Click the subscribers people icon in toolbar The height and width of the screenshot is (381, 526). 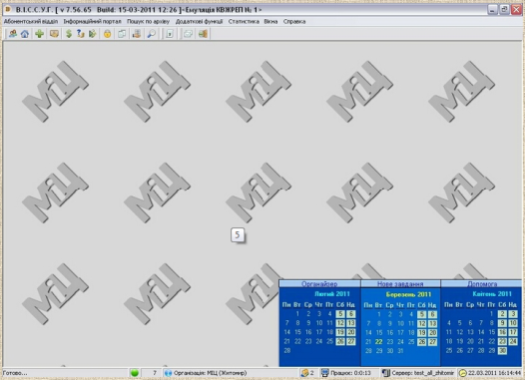(13, 34)
